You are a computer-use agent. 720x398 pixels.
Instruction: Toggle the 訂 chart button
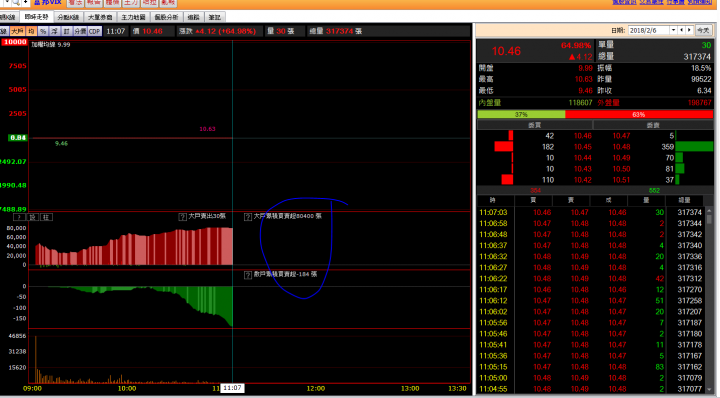tap(67, 31)
